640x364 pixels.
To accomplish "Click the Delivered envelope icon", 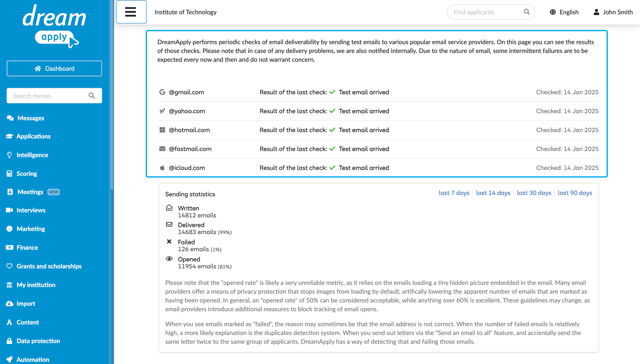I will tap(169, 224).
